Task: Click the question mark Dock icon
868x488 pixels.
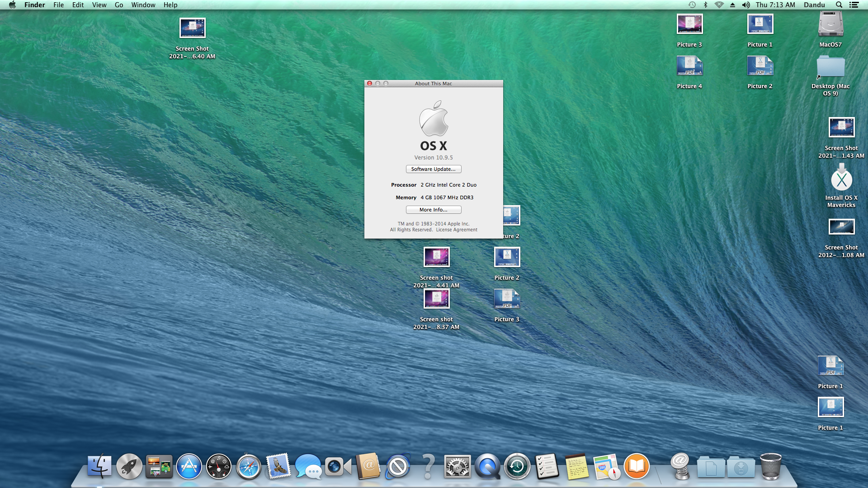Action: click(428, 466)
